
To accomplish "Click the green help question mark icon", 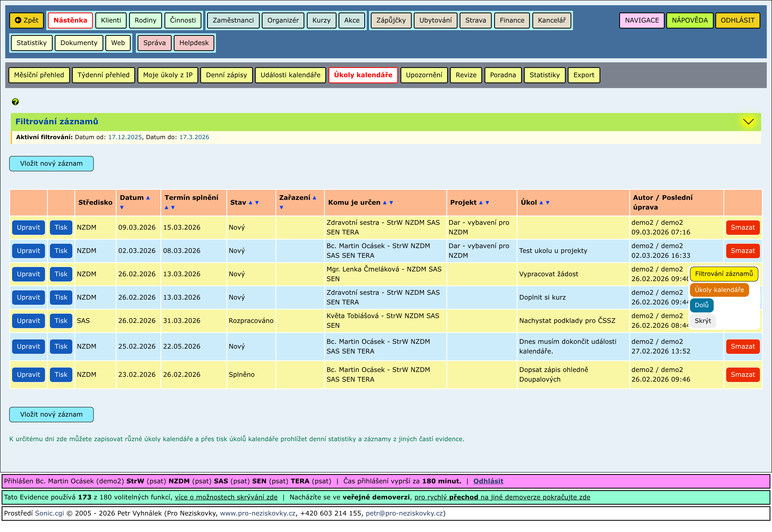I will [x=15, y=102].
